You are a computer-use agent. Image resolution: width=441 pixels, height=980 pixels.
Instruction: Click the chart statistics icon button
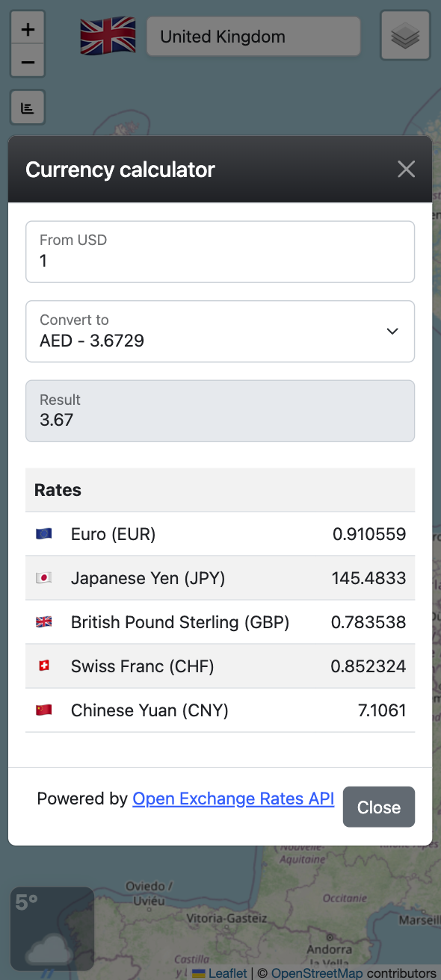pyautogui.click(x=28, y=108)
